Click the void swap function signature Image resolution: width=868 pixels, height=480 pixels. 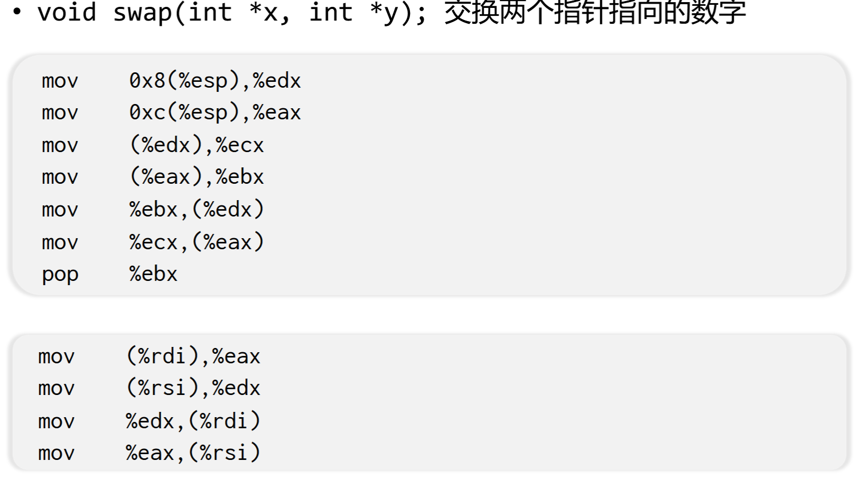click(x=231, y=12)
